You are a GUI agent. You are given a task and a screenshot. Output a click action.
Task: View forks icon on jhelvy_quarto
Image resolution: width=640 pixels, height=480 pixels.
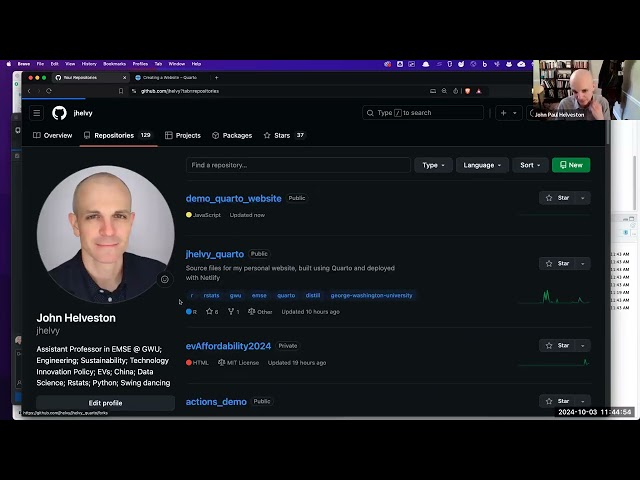pos(231,312)
